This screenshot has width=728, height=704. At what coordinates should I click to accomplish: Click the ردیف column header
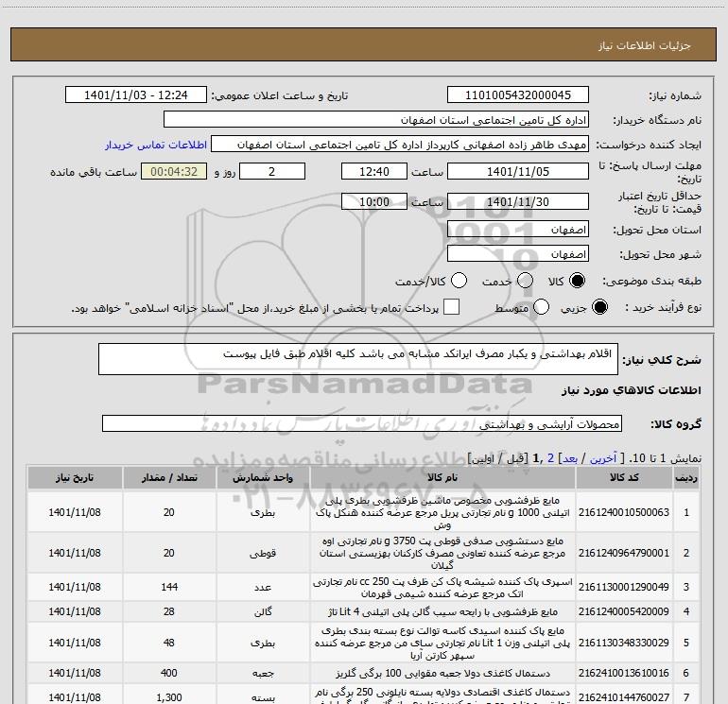click(685, 477)
